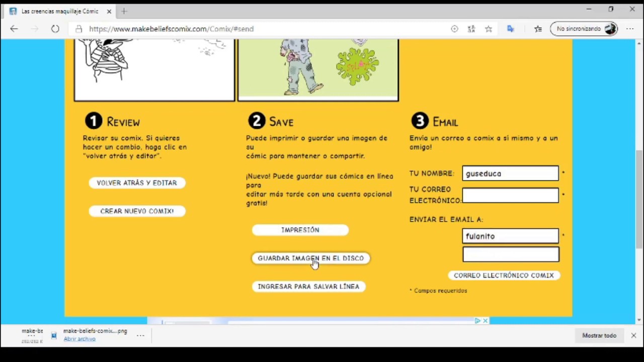The image size is (644, 362).
Task: Click the Mostrar todo downloads button
Action: click(599, 335)
